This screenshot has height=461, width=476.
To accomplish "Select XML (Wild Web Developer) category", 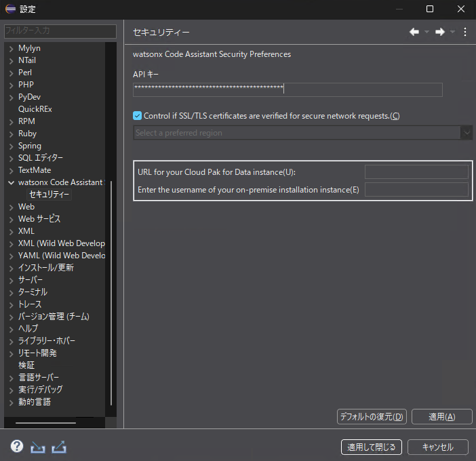I will tap(62, 243).
